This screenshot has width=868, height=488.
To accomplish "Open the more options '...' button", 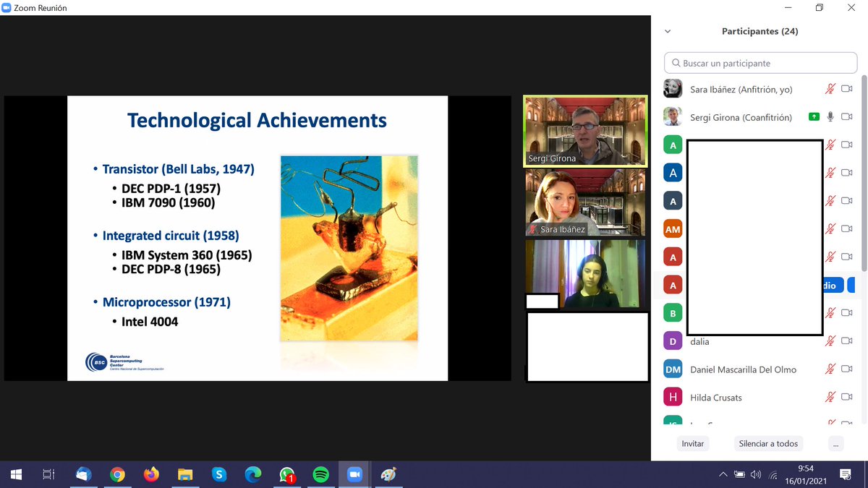I will [835, 444].
